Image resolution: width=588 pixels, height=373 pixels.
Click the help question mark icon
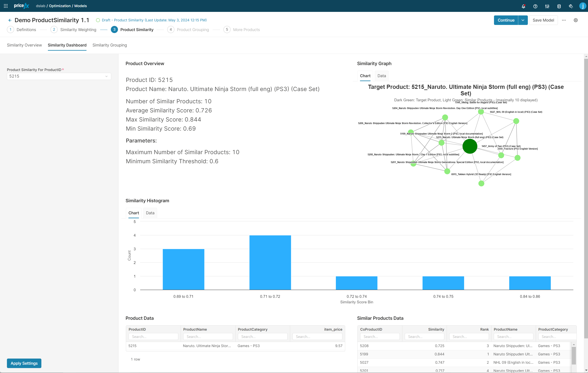click(535, 6)
